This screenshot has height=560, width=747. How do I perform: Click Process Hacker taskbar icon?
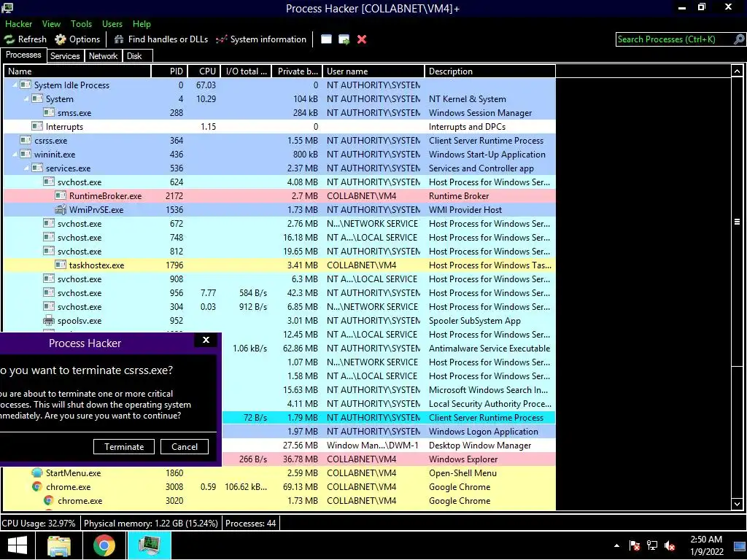tap(149, 545)
